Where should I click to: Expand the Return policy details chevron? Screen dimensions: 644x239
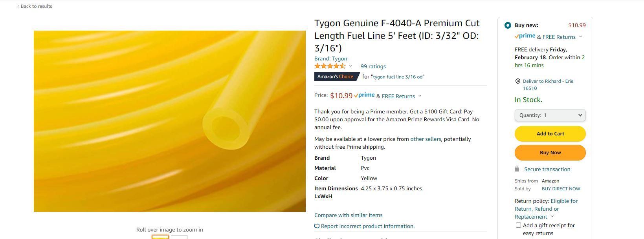click(552, 217)
